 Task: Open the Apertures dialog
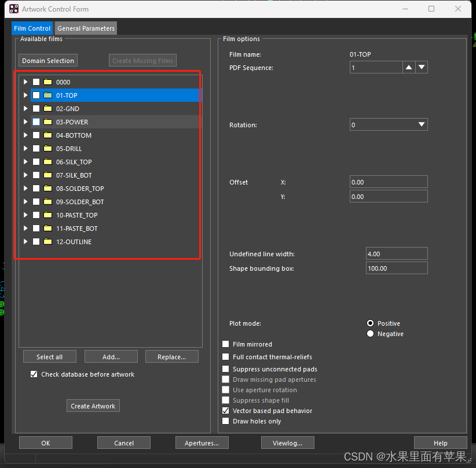(x=202, y=443)
